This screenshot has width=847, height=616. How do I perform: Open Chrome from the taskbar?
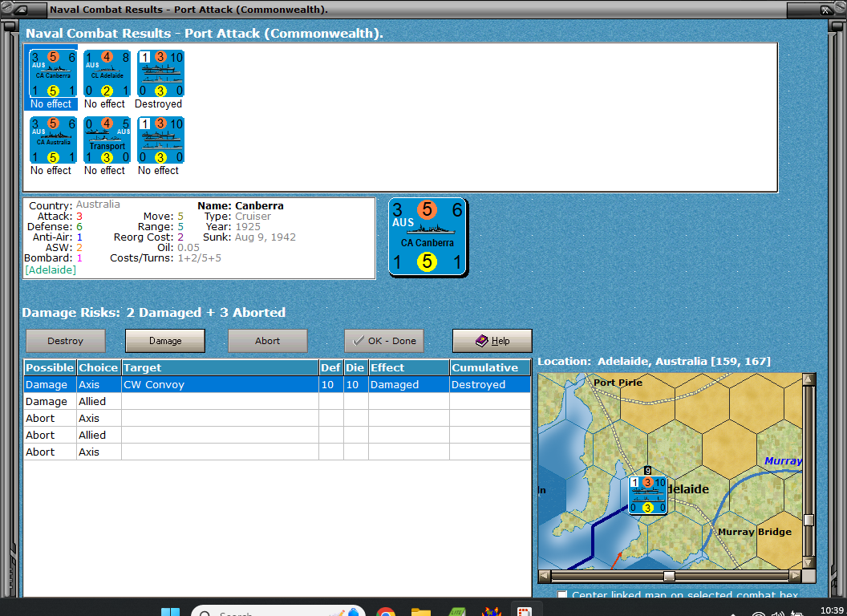[x=386, y=612]
